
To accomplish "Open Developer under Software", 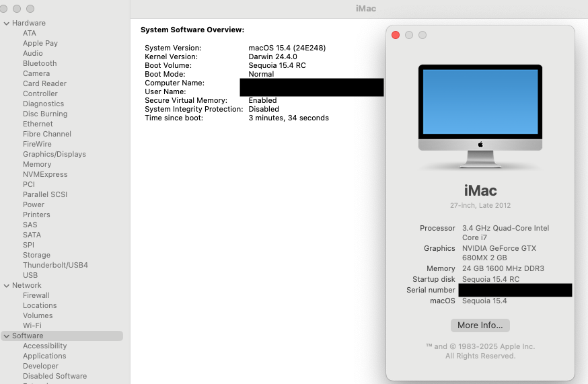I will (40, 366).
